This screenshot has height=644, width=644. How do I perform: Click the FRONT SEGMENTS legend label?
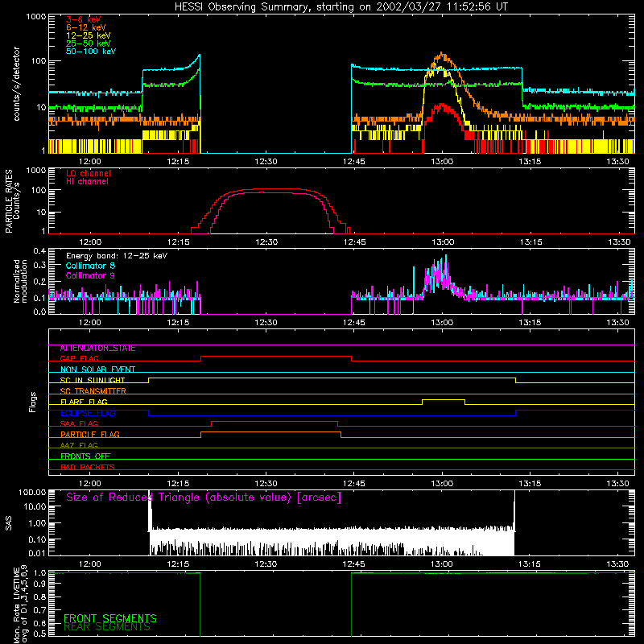point(110,618)
